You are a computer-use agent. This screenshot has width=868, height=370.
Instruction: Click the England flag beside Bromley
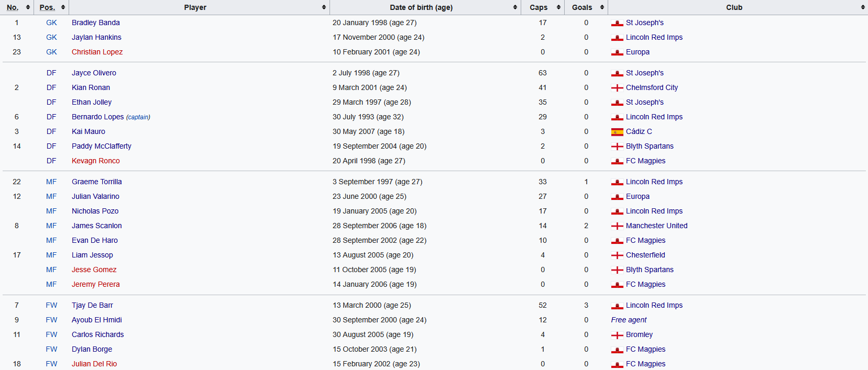[617, 335]
